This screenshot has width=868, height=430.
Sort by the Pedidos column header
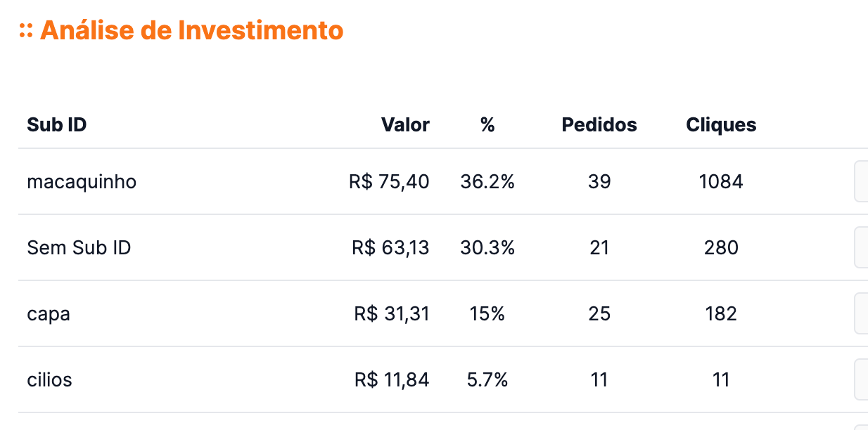(x=599, y=124)
